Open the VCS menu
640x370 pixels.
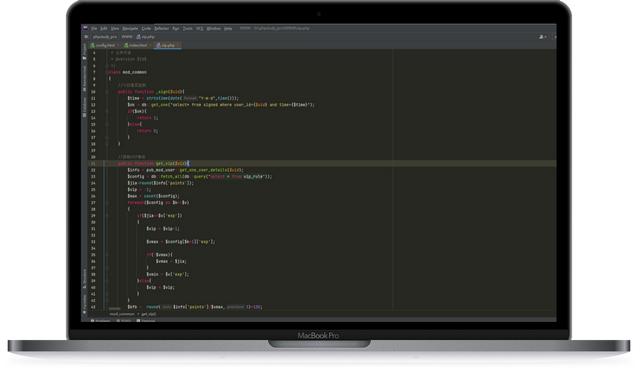click(x=200, y=29)
